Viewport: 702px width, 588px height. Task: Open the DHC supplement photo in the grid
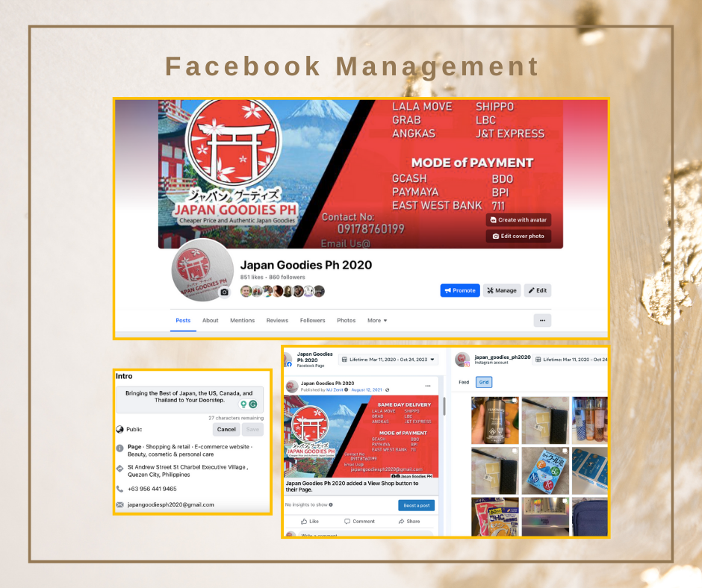[494, 517]
